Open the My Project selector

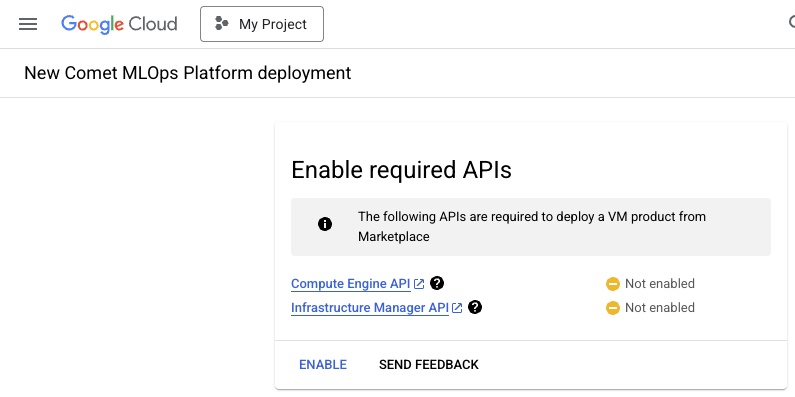262,24
